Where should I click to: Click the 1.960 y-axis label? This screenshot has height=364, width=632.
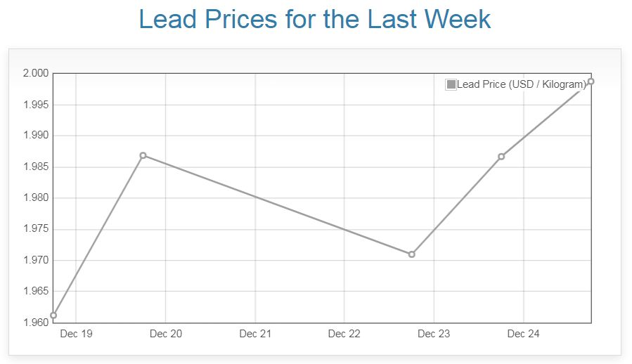(x=35, y=323)
